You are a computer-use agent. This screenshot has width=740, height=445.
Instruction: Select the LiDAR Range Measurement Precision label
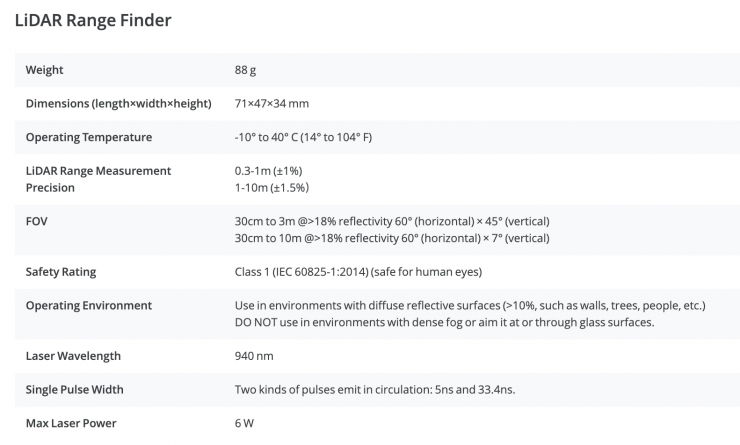tap(98, 179)
